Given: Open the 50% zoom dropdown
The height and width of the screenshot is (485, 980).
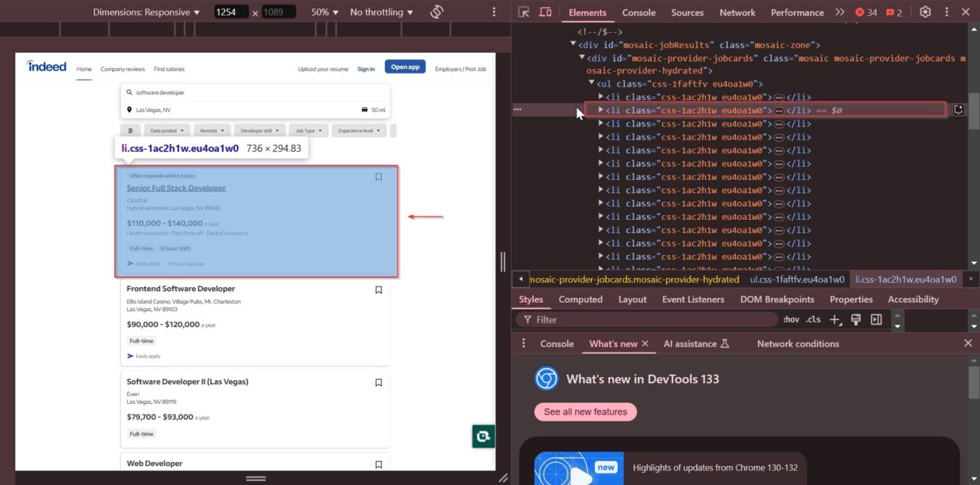Looking at the screenshot, I should [x=325, y=12].
